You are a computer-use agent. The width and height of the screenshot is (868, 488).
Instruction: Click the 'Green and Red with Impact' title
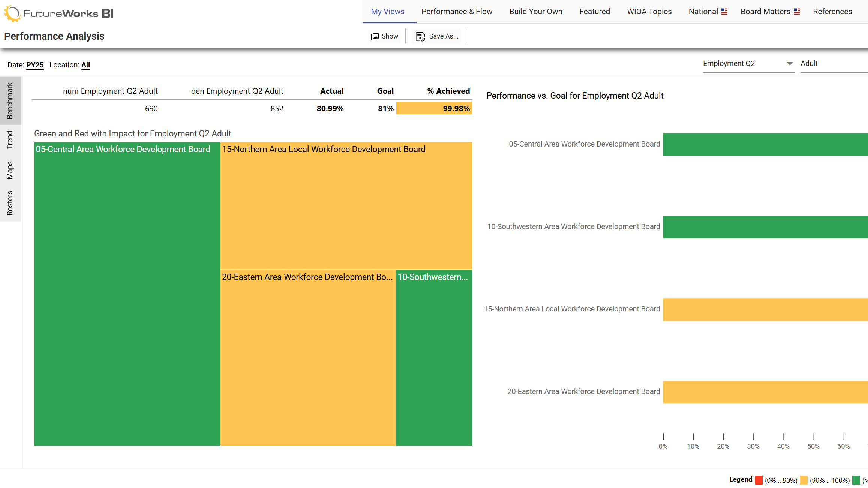133,133
